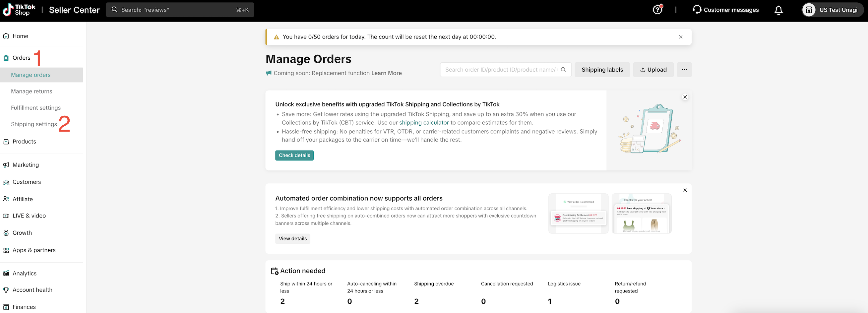Collapse the Orders sidebar section
Screen dimensions: 868x313
click(x=21, y=58)
